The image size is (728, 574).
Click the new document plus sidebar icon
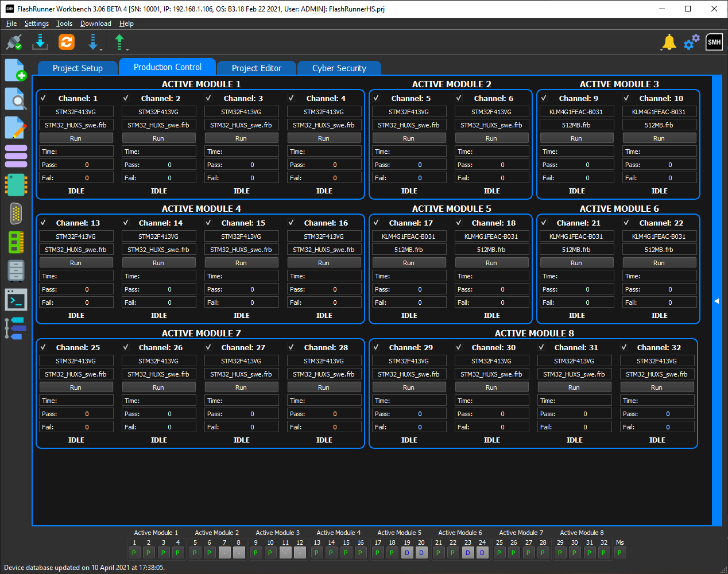click(16, 70)
